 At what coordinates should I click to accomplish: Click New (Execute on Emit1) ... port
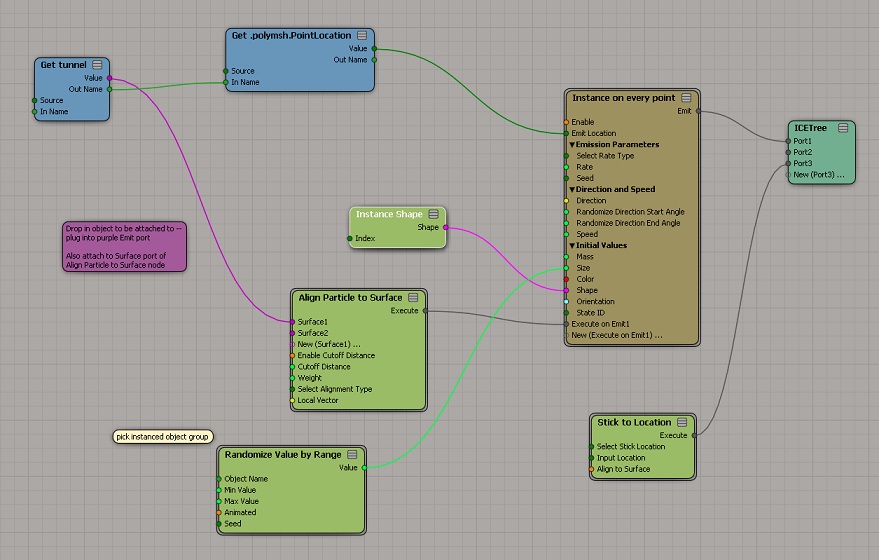(566, 335)
